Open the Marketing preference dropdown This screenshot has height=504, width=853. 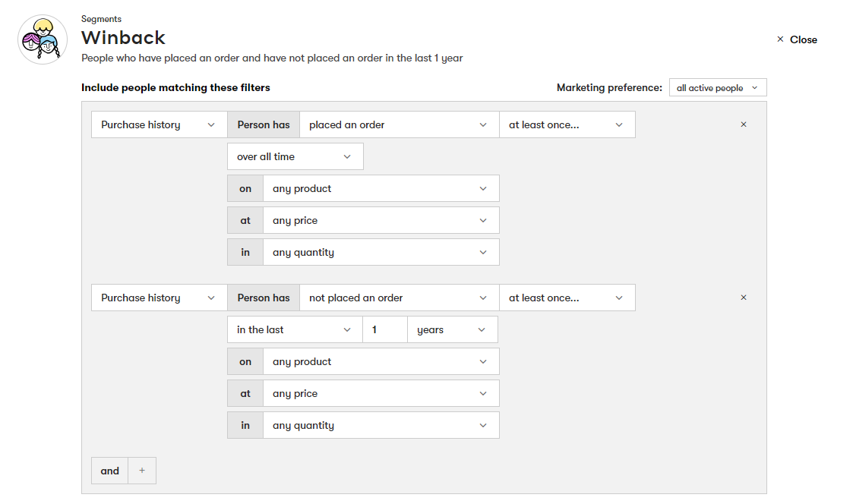(717, 88)
